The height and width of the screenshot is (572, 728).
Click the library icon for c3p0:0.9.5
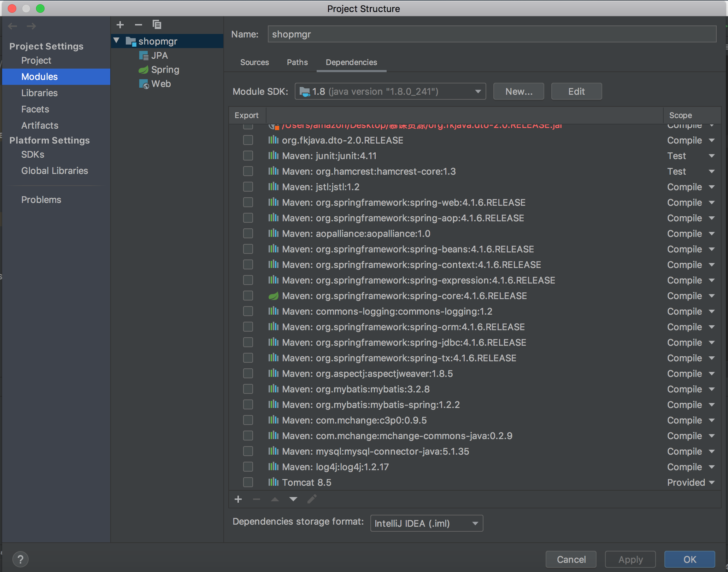(273, 420)
